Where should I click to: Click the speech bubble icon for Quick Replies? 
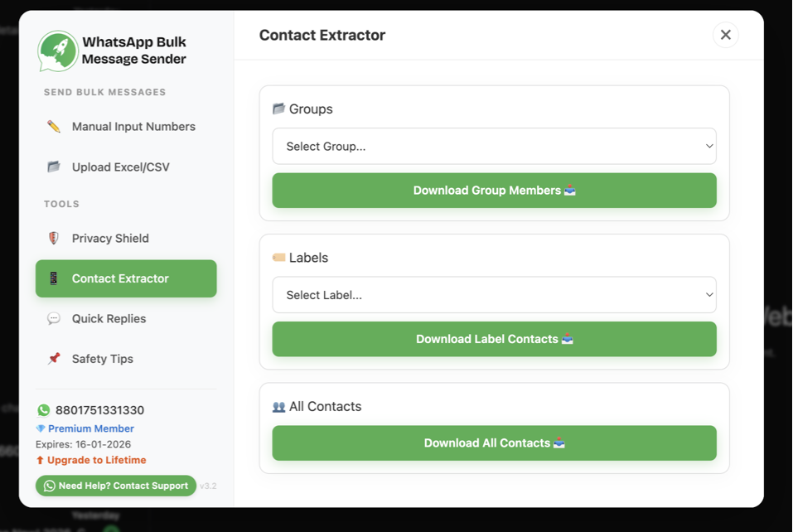click(x=54, y=318)
